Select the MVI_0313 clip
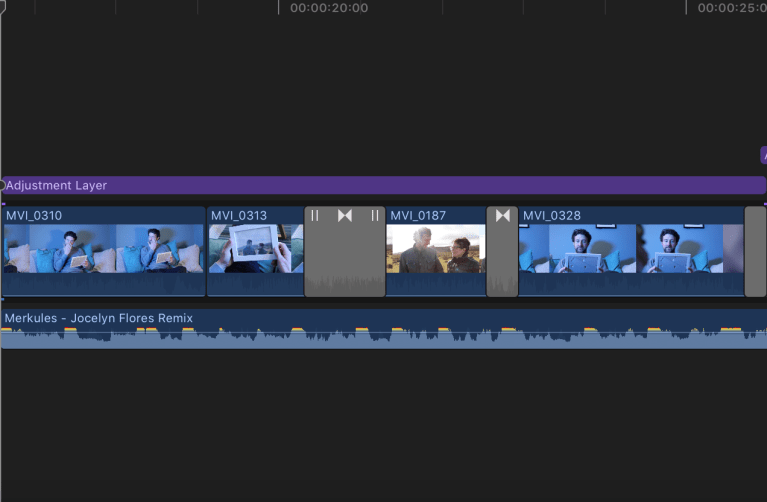 pyautogui.click(x=255, y=251)
